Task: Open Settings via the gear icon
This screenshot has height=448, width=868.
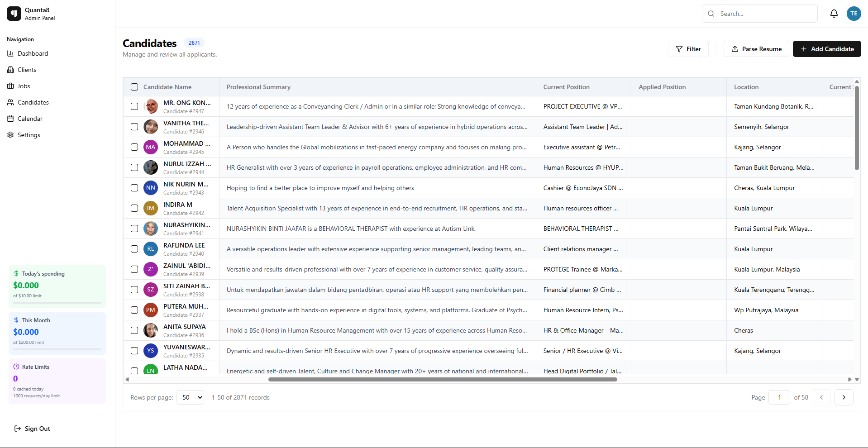Action: tap(10, 135)
